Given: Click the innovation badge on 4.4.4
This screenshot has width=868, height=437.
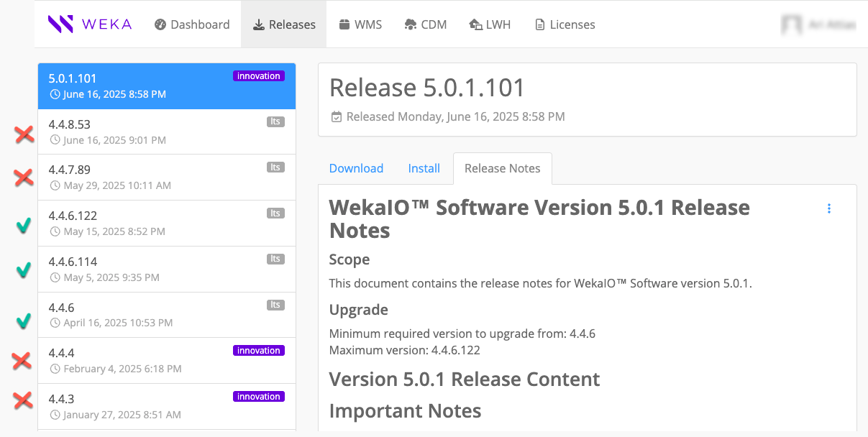Looking at the screenshot, I should click(x=258, y=351).
